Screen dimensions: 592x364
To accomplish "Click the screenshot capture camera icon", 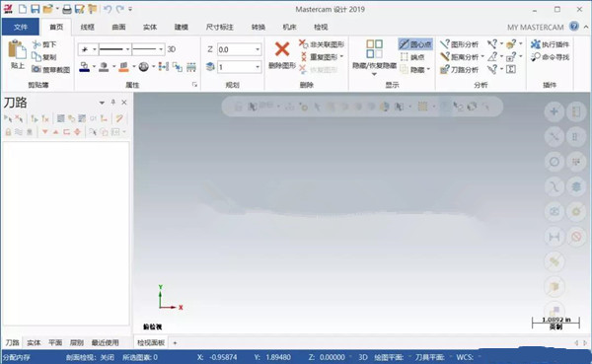I will (37, 69).
